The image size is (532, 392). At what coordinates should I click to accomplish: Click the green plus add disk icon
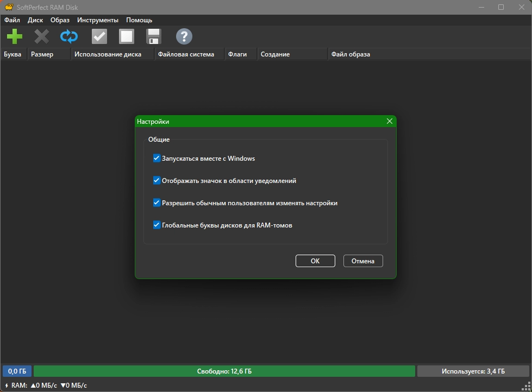point(15,37)
